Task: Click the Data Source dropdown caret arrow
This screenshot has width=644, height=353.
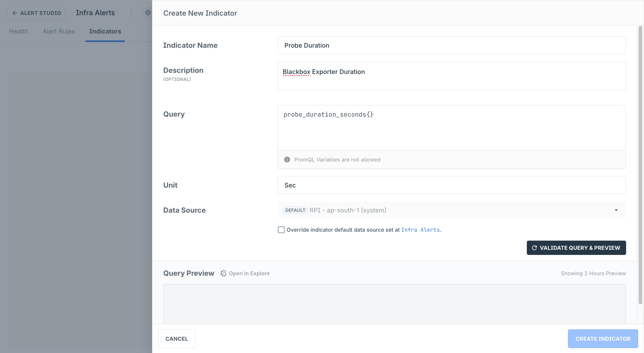Action: click(616, 210)
